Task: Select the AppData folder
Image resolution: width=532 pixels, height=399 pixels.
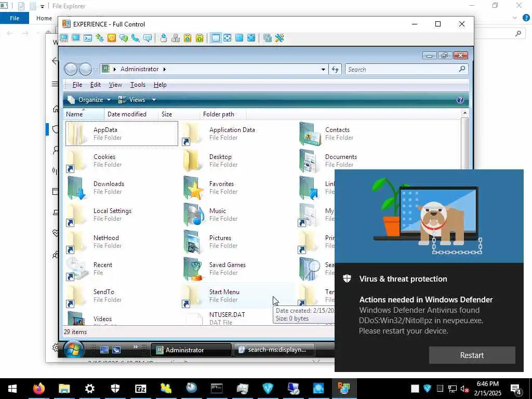Action: pos(122,134)
